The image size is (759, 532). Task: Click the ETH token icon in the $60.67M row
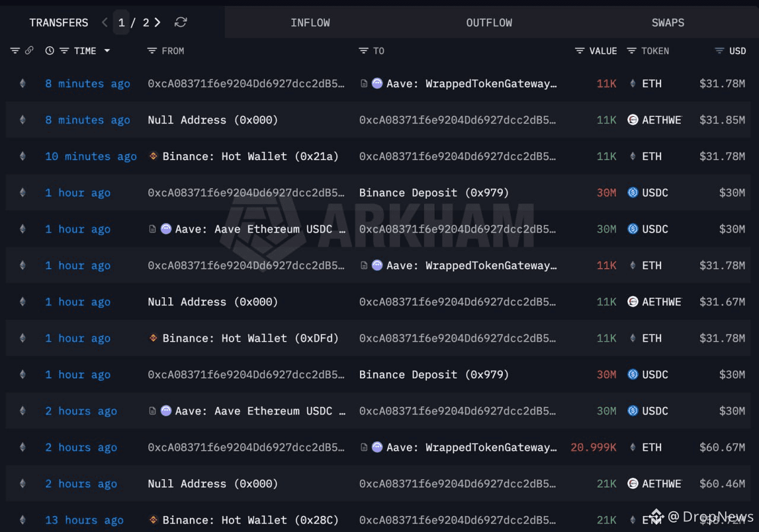[633, 447]
